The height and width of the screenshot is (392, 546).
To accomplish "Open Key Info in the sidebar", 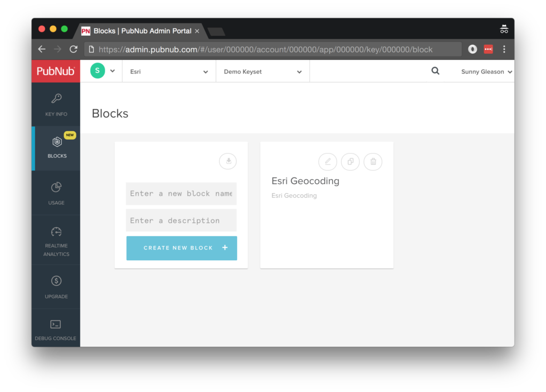I will (56, 105).
